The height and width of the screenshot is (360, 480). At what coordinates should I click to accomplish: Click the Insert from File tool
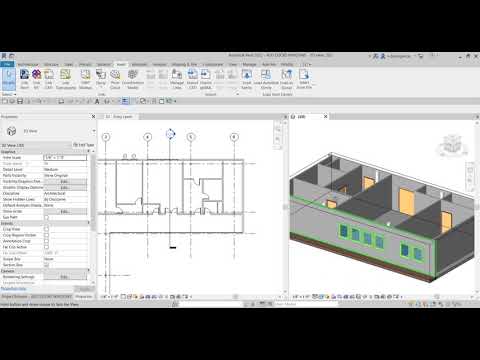click(304, 79)
